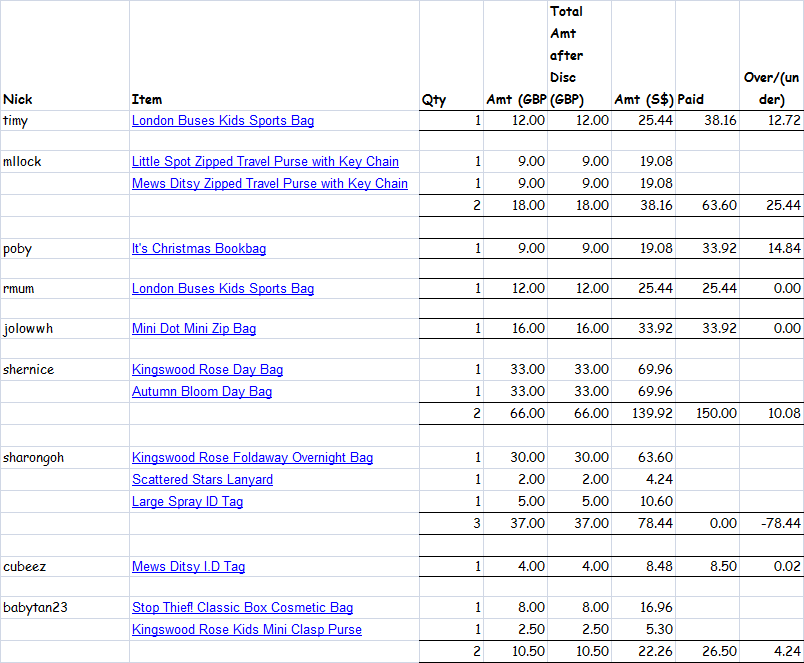This screenshot has width=804, height=663.
Task: Select the S$ subtotal '139.92'
Action: pyautogui.click(x=644, y=413)
